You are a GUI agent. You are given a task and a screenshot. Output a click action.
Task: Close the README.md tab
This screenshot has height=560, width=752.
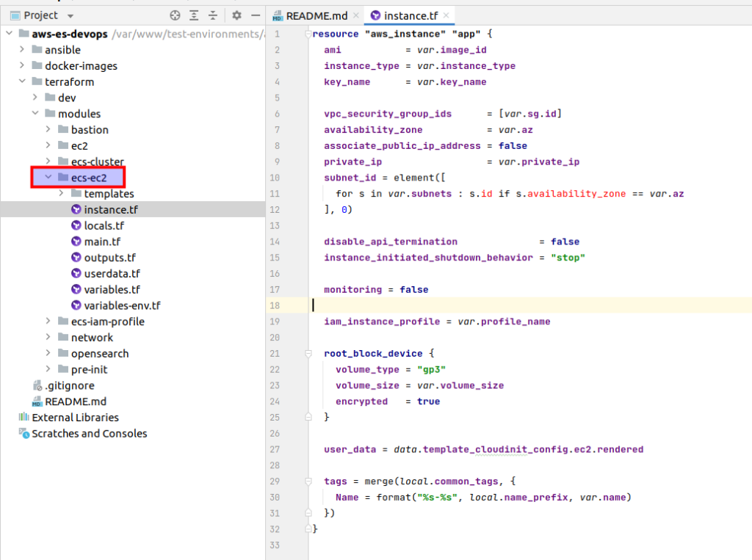coord(357,15)
